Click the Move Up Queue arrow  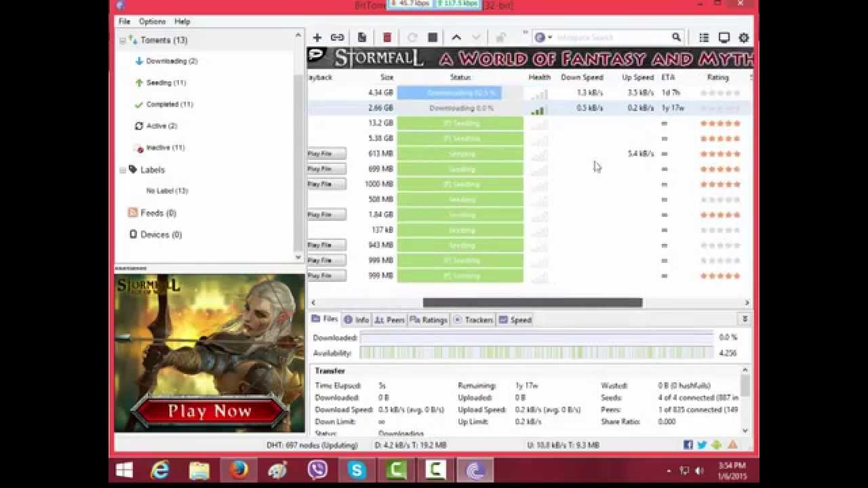(456, 37)
